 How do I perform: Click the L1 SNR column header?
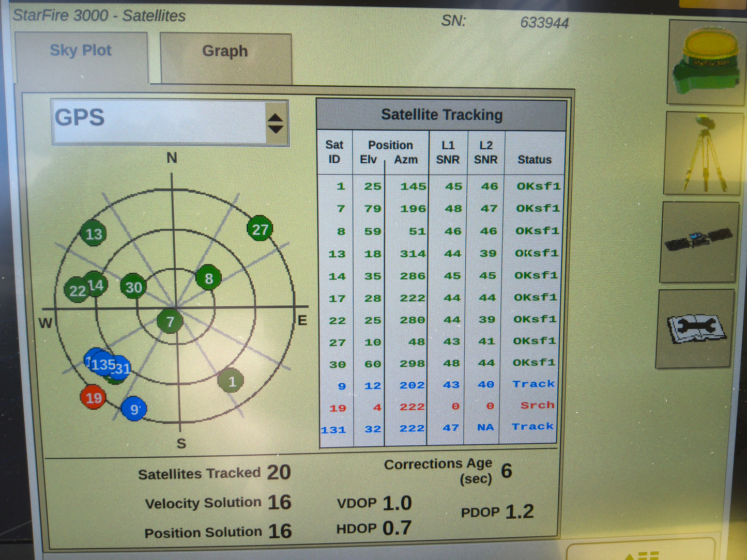[x=448, y=153]
